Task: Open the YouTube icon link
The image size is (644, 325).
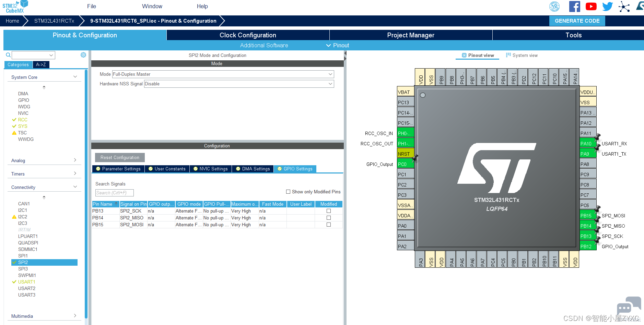Action: pos(591,7)
